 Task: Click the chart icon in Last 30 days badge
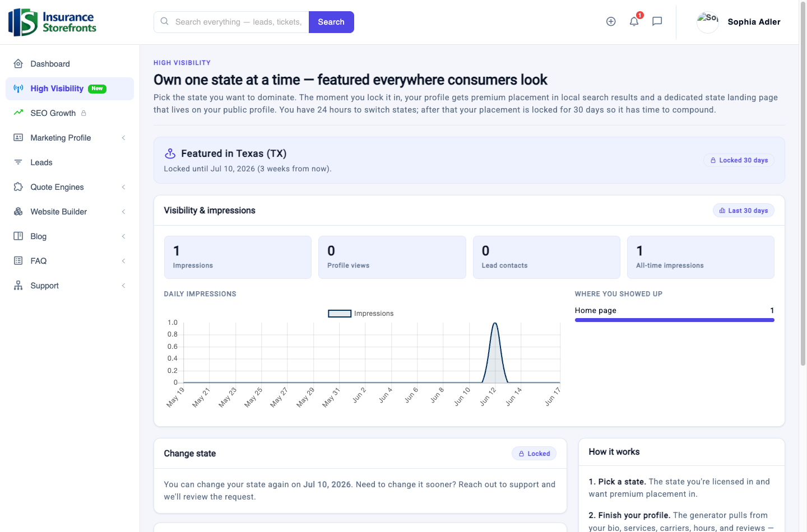pos(722,211)
